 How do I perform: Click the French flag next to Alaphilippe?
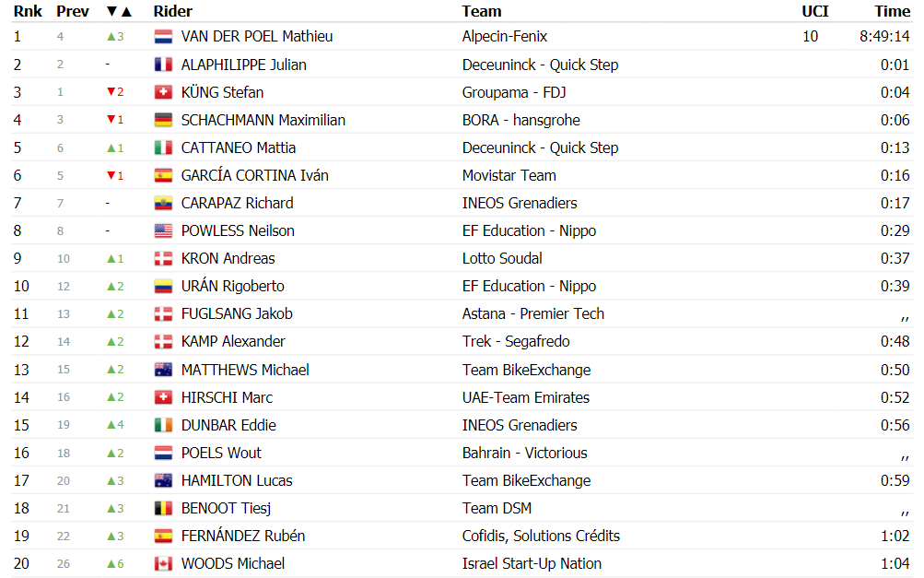pyautogui.click(x=163, y=65)
